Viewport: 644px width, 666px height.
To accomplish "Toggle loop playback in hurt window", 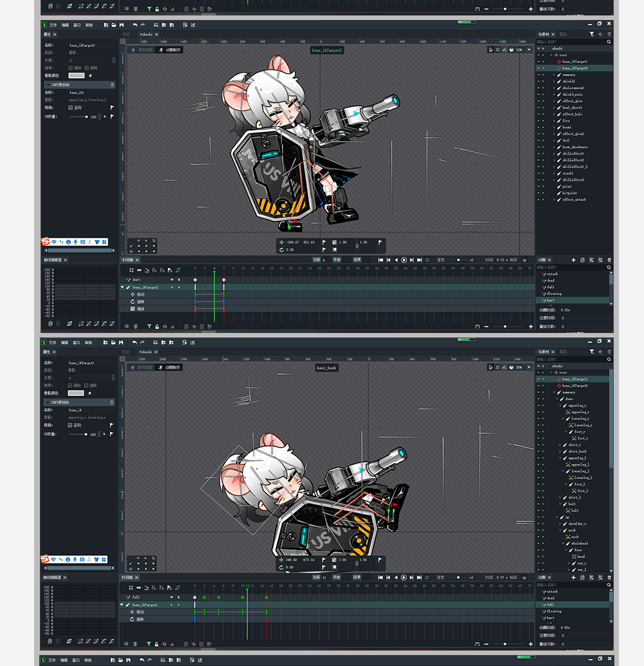I will [x=428, y=260].
